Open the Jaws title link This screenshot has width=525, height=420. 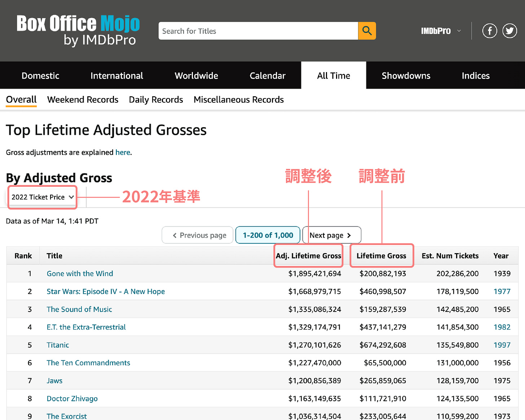coord(54,381)
